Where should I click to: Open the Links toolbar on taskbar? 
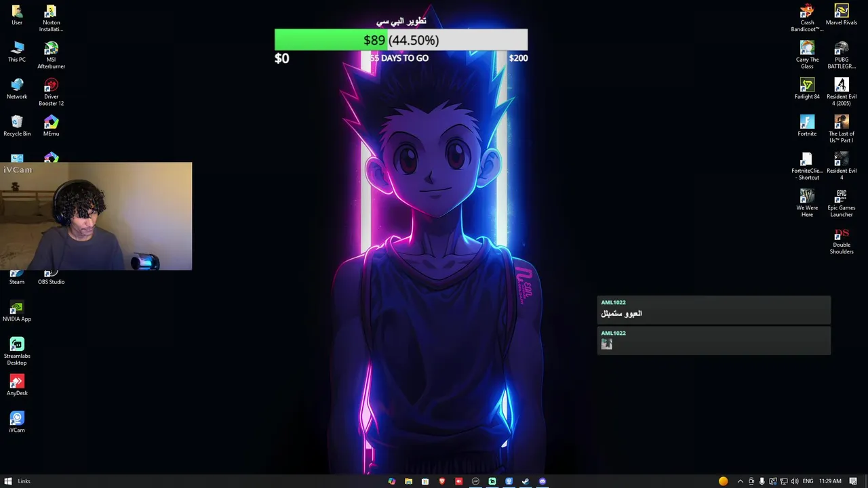[24, 481]
